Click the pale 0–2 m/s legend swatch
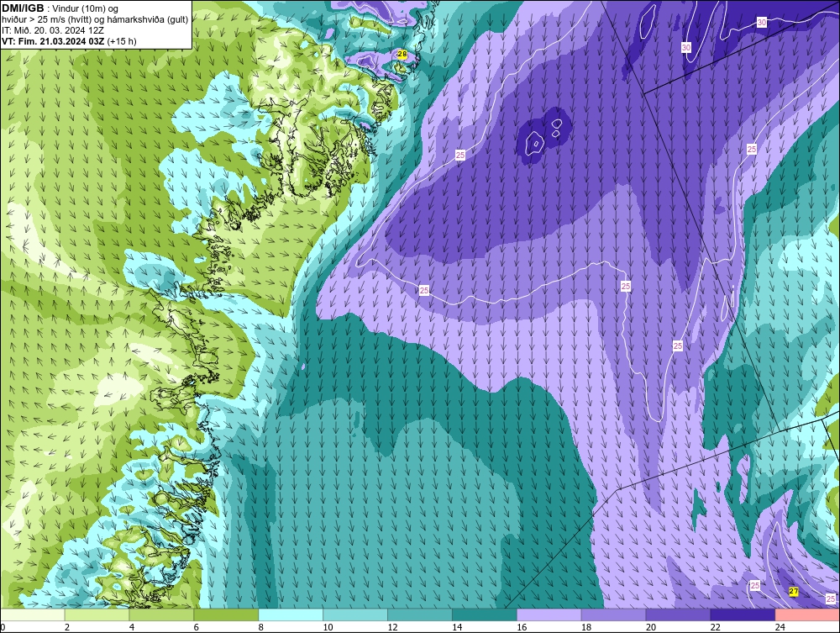The height and width of the screenshot is (633, 840). 33,615
